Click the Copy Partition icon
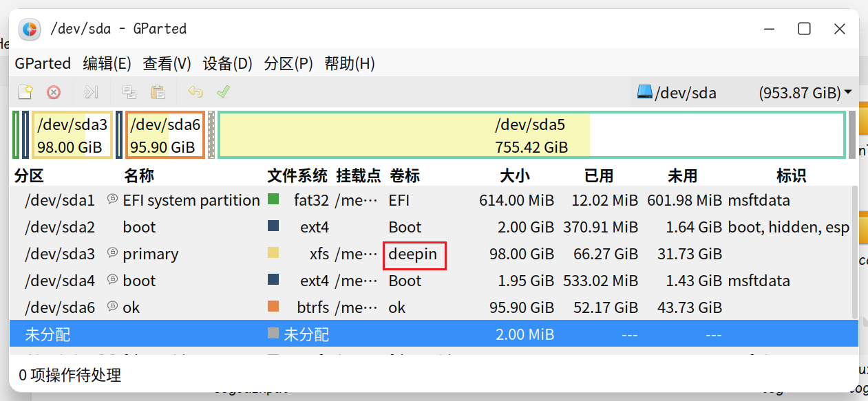868x401 pixels. point(131,91)
